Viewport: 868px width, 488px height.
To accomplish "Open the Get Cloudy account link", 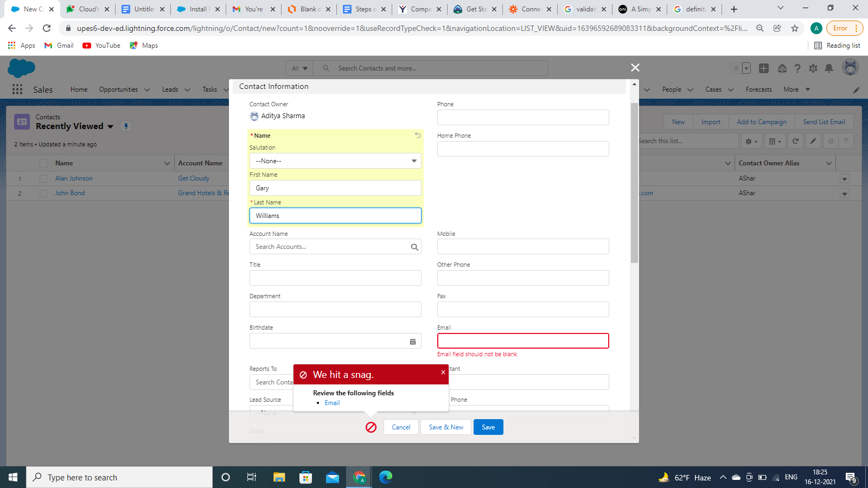I will click(x=194, y=178).
